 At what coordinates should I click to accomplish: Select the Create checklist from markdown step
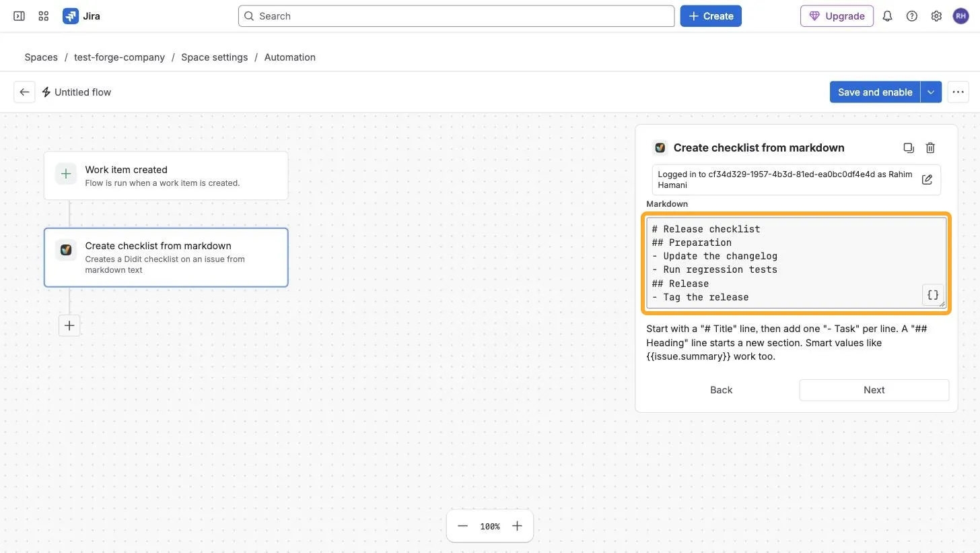(x=166, y=257)
